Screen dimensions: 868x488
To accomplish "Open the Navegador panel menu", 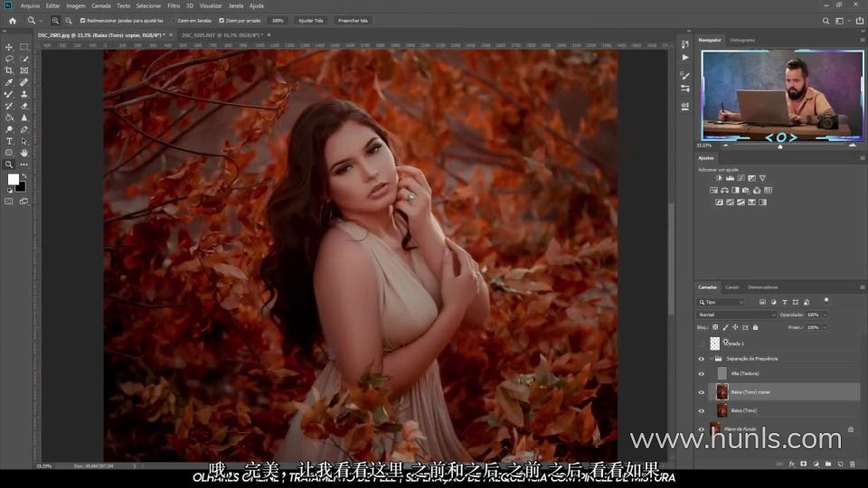I will pyautogui.click(x=862, y=40).
